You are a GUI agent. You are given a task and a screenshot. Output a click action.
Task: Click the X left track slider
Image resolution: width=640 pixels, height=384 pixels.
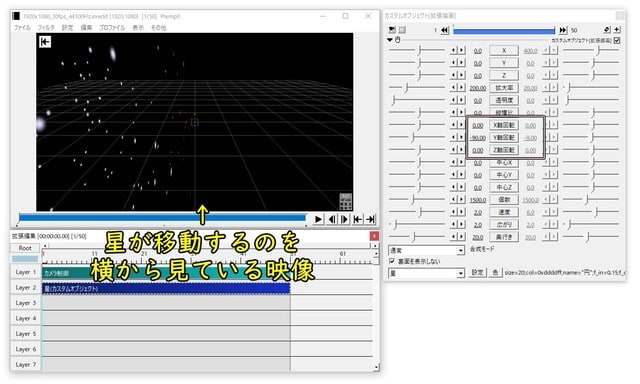417,51
